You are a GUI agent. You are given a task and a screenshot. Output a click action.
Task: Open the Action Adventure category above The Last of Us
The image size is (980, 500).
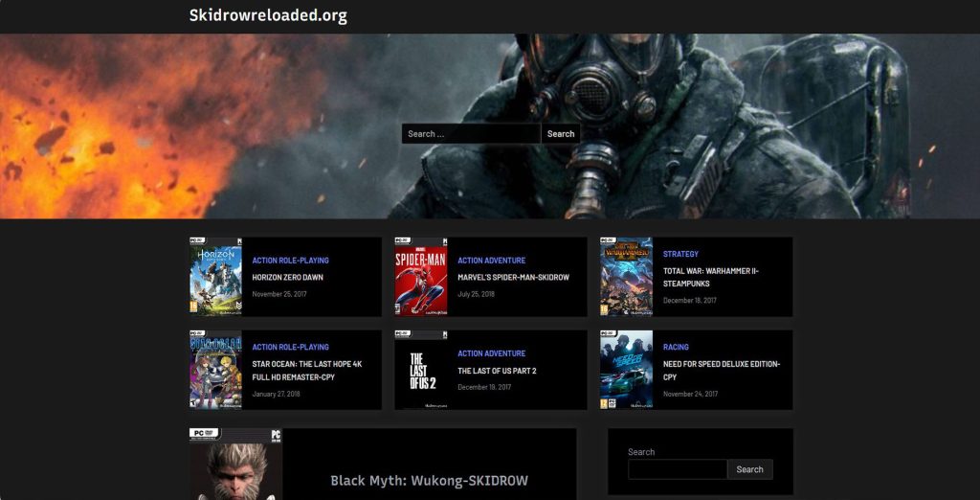click(x=491, y=353)
